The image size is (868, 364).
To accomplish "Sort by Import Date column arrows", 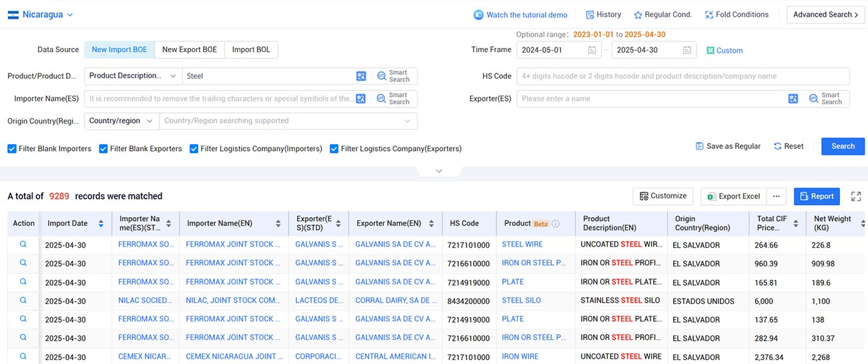I will pos(101,224).
